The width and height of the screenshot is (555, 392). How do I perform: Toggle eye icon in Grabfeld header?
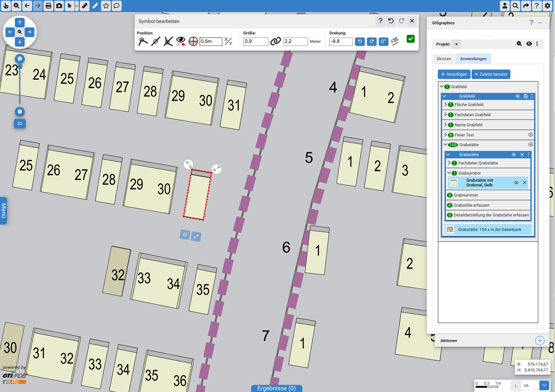pos(517,96)
